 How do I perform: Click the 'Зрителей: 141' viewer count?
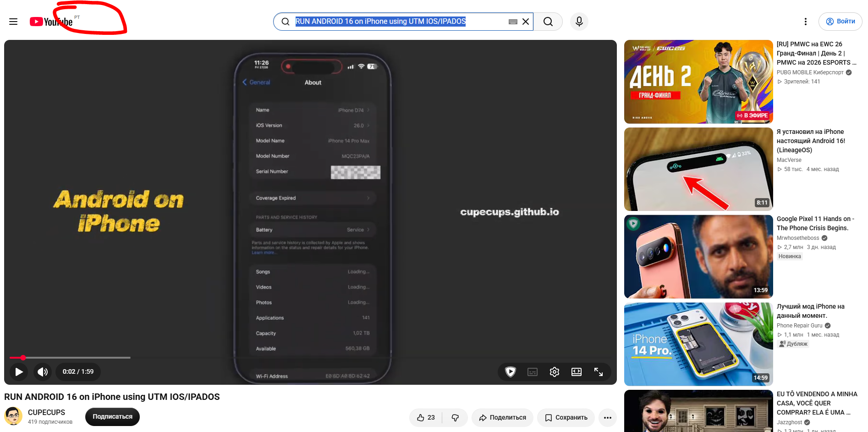point(802,82)
